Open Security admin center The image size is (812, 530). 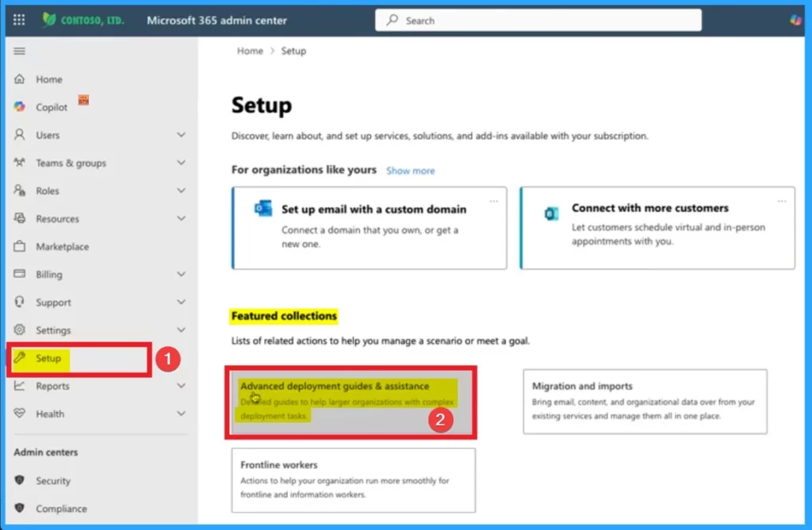[x=53, y=481]
